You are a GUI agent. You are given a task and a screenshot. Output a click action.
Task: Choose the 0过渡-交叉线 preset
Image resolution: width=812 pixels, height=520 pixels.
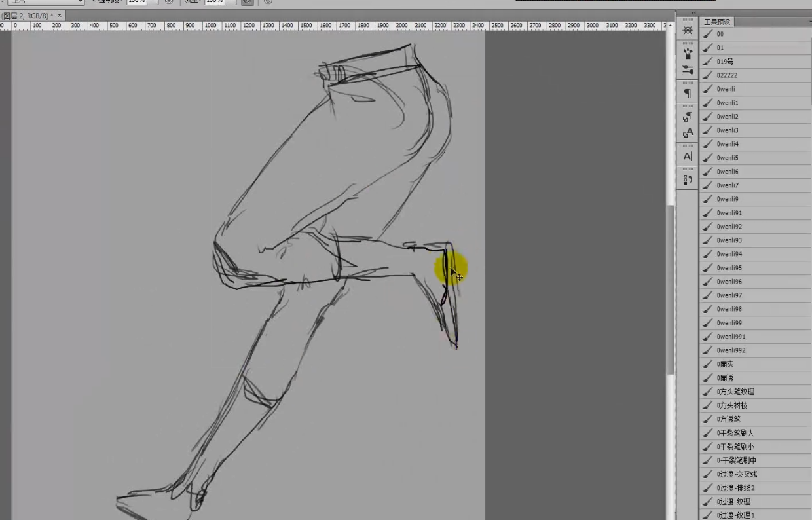(x=755, y=474)
